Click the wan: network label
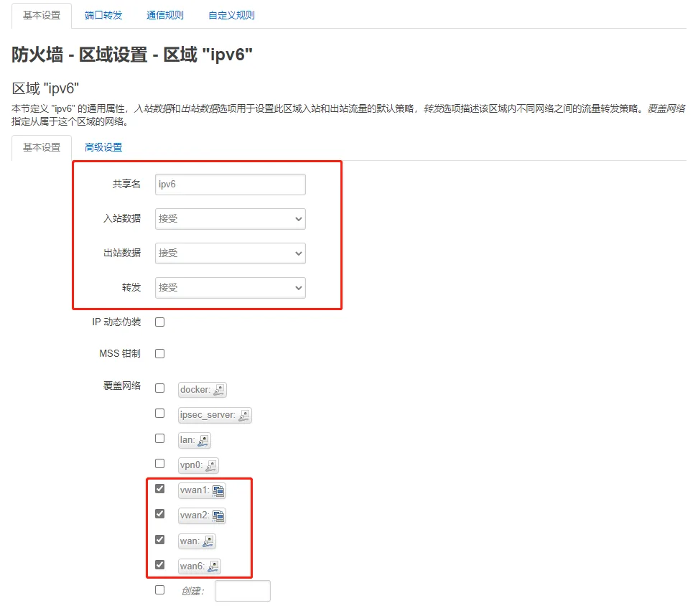This screenshot has width=698, height=616. click(x=190, y=541)
